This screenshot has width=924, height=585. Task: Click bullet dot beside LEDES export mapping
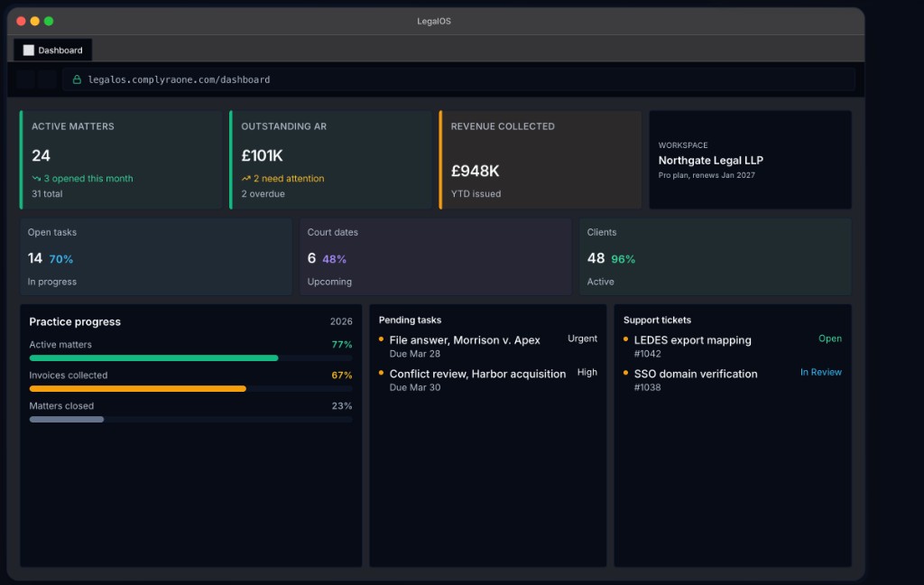(x=626, y=339)
